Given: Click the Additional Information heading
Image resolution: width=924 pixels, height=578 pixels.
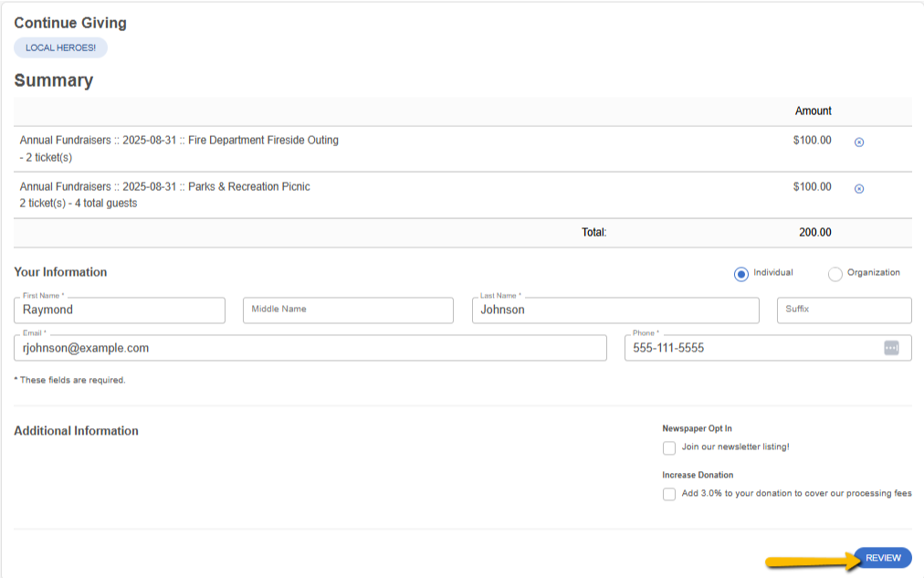Looking at the screenshot, I should (x=76, y=431).
